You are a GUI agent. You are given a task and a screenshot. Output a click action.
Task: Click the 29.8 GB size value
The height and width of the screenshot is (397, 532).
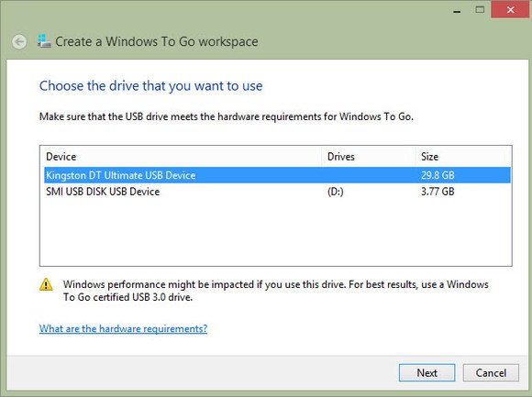pyautogui.click(x=438, y=175)
